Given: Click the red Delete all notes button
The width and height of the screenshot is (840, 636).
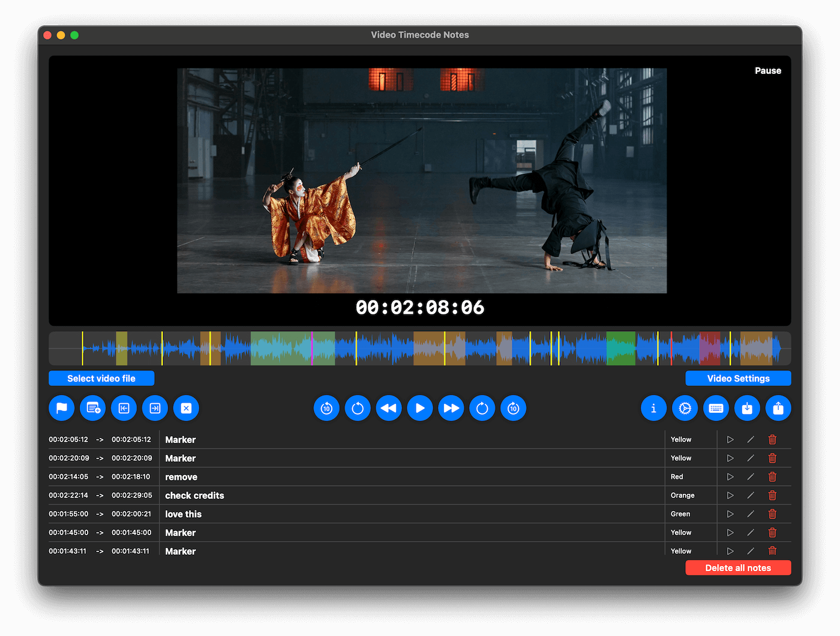Looking at the screenshot, I should pyautogui.click(x=738, y=568).
